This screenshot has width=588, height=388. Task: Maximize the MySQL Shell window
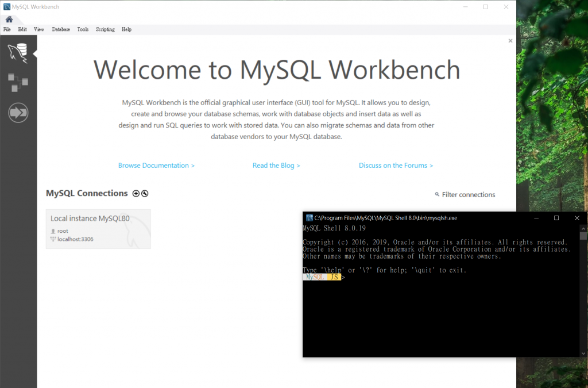556,218
